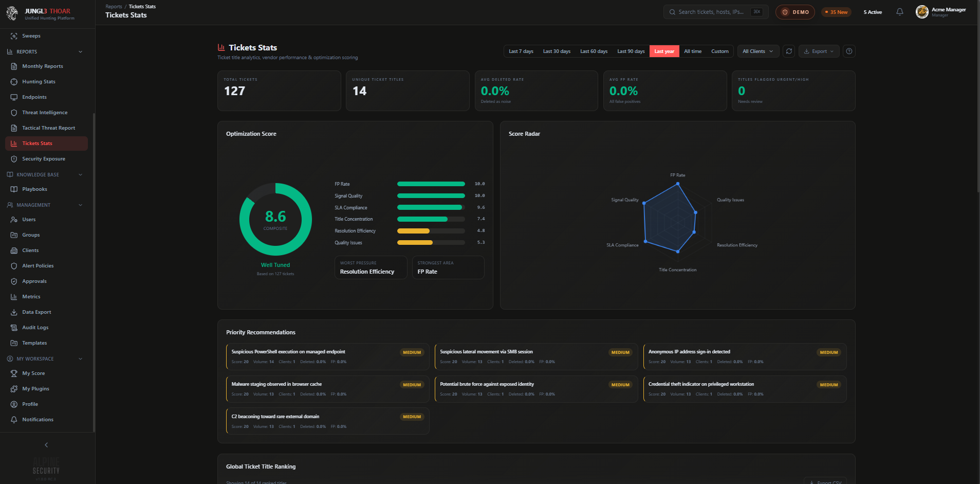Click the Quality Issues score bar
This screenshot has height=484, width=980.
point(431,243)
